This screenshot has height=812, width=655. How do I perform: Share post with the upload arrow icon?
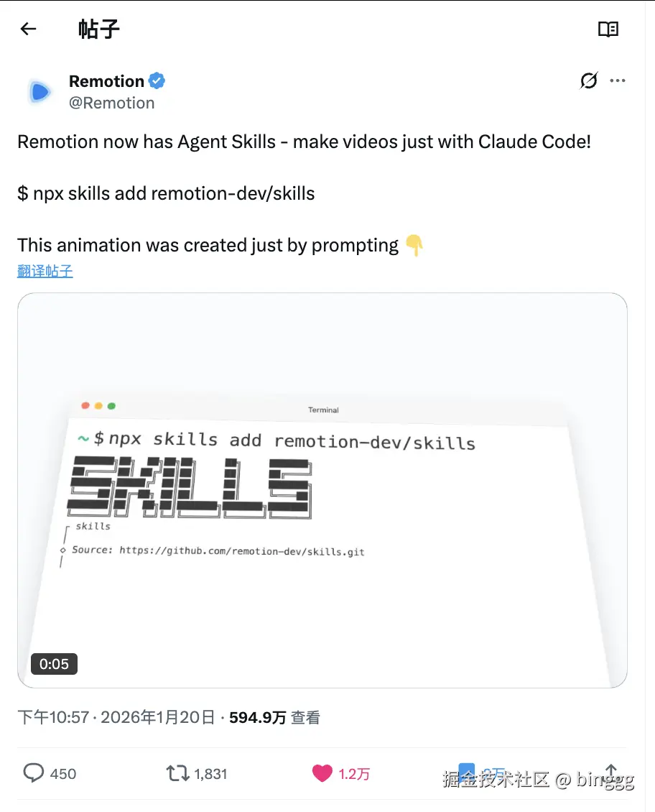tap(611, 772)
